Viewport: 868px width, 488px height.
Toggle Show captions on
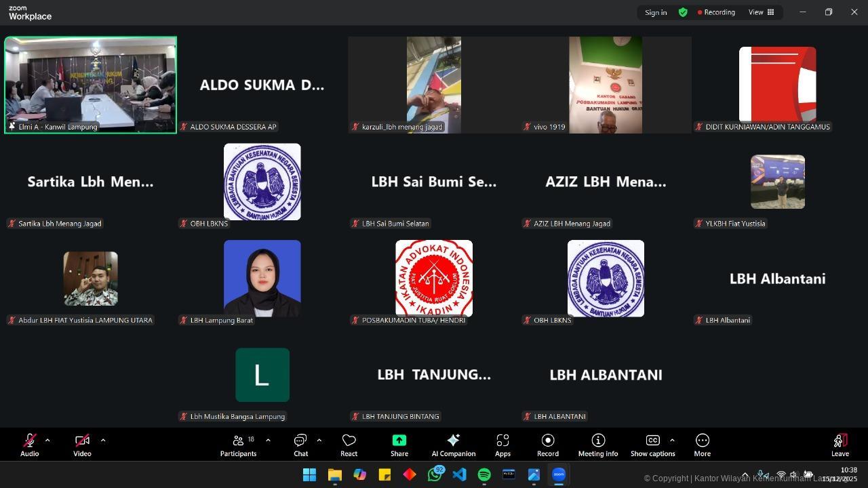click(x=652, y=445)
